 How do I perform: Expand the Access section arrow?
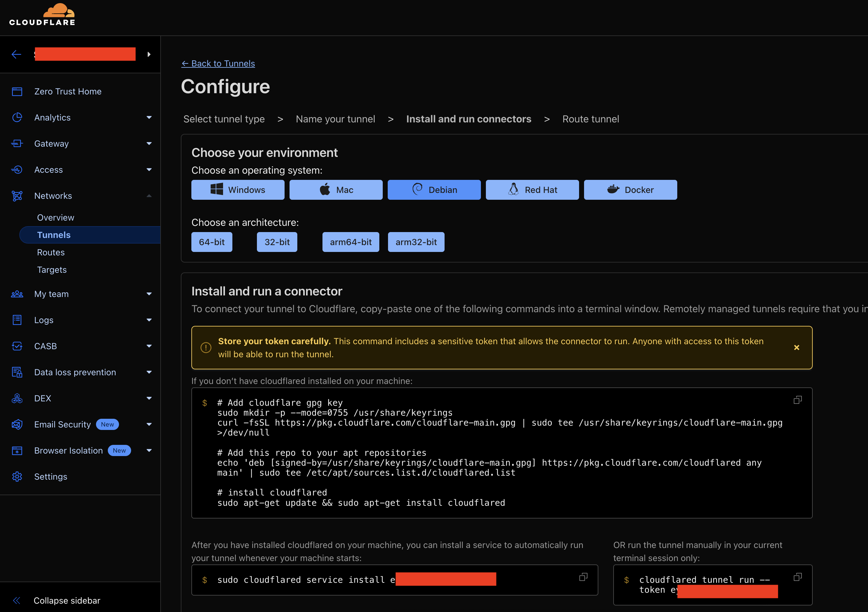pos(149,170)
